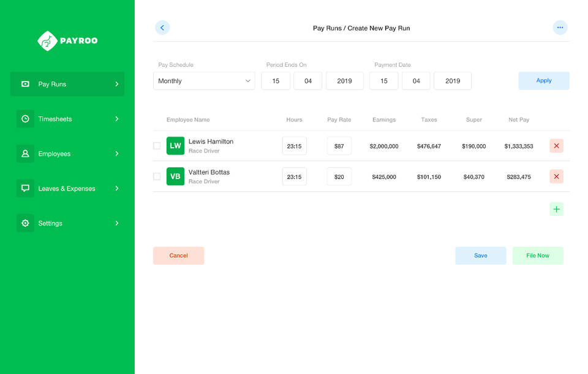Click the Pay Rate column header
Image resolution: width=588 pixels, height=374 pixels.
click(x=339, y=120)
